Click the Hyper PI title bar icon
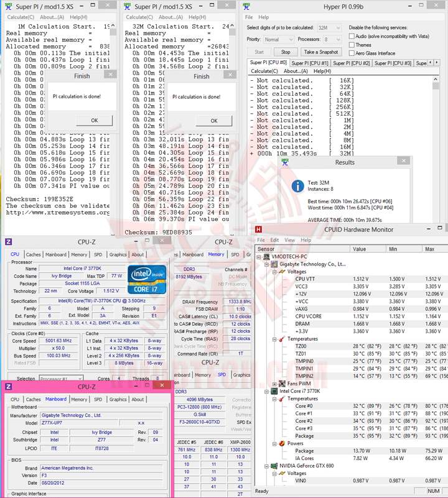Screen dimensions: 448x498 [246, 7]
